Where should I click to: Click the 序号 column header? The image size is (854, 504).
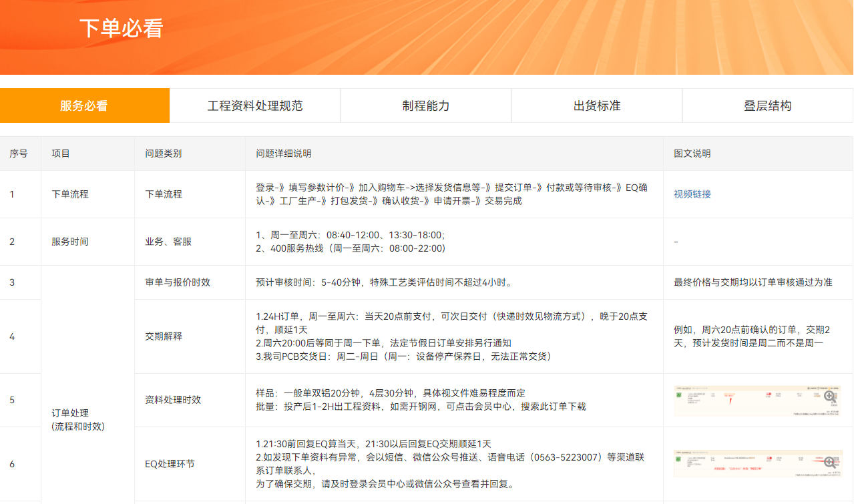19,154
